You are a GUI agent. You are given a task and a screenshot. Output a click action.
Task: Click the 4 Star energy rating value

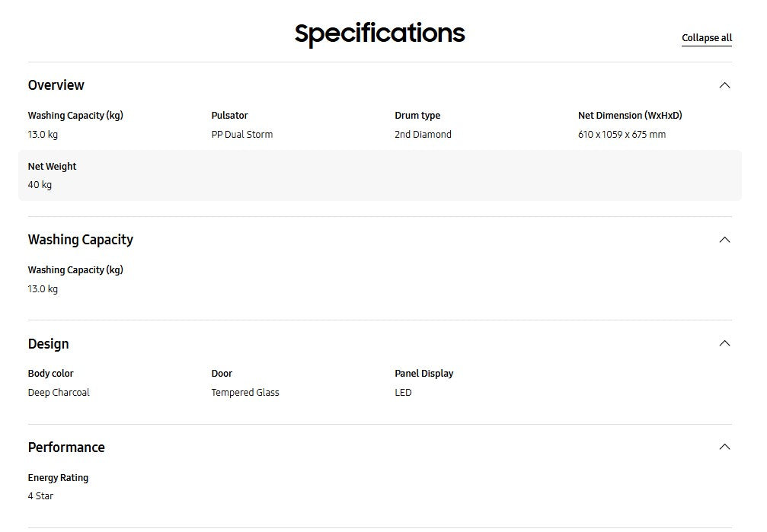coord(40,496)
